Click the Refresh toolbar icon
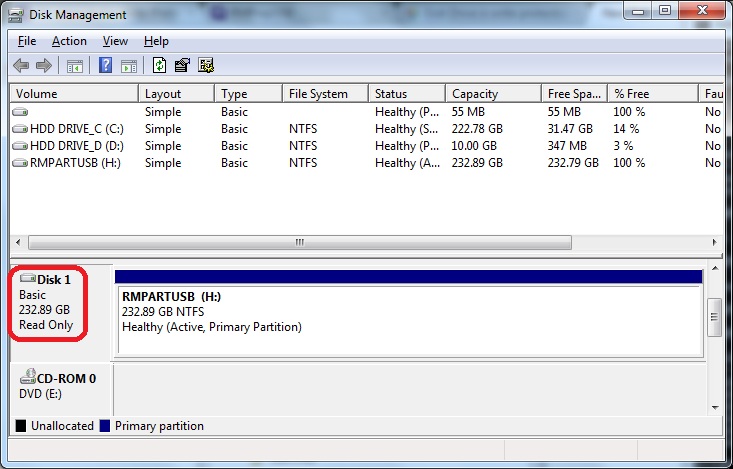This screenshot has height=469, width=733. point(159,65)
